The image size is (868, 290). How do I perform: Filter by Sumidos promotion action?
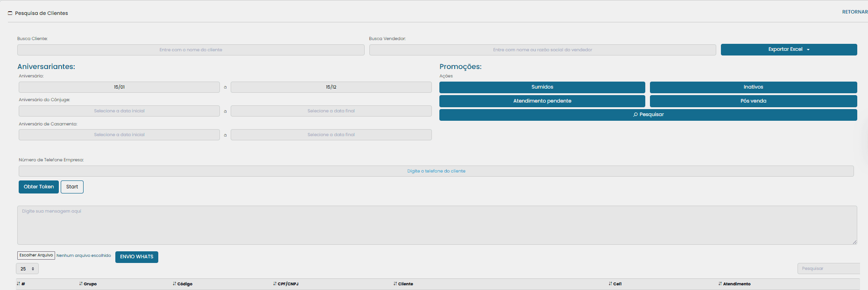coord(542,87)
